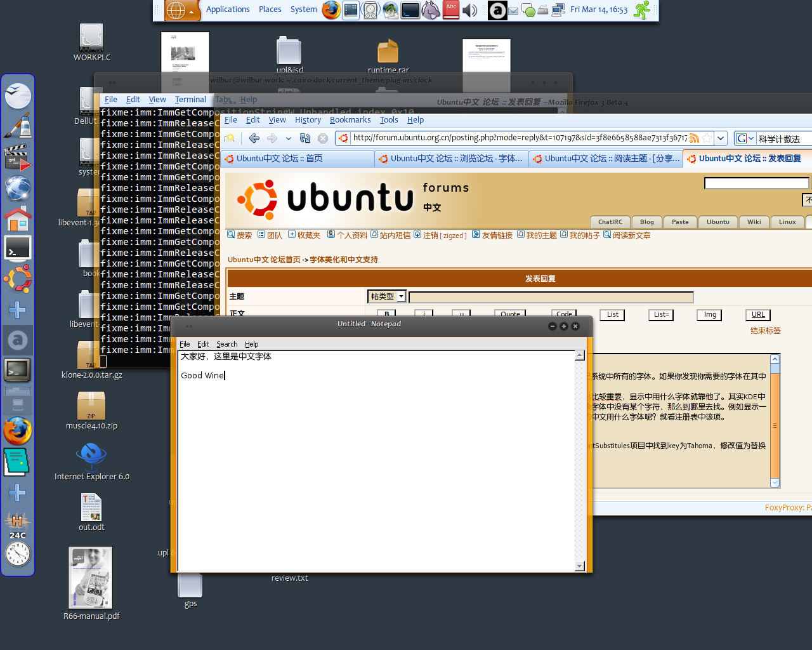Viewport: 812px width, 650px height.
Task: Switch to the 浏览论坛 - 字体 tab
Action: pyautogui.click(x=451, y=159)
